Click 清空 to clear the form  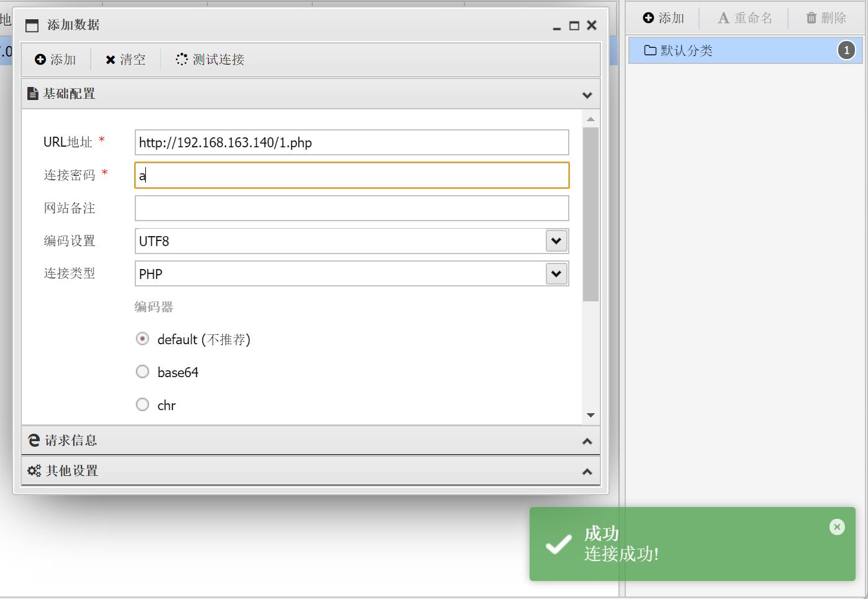click(125, 60)
